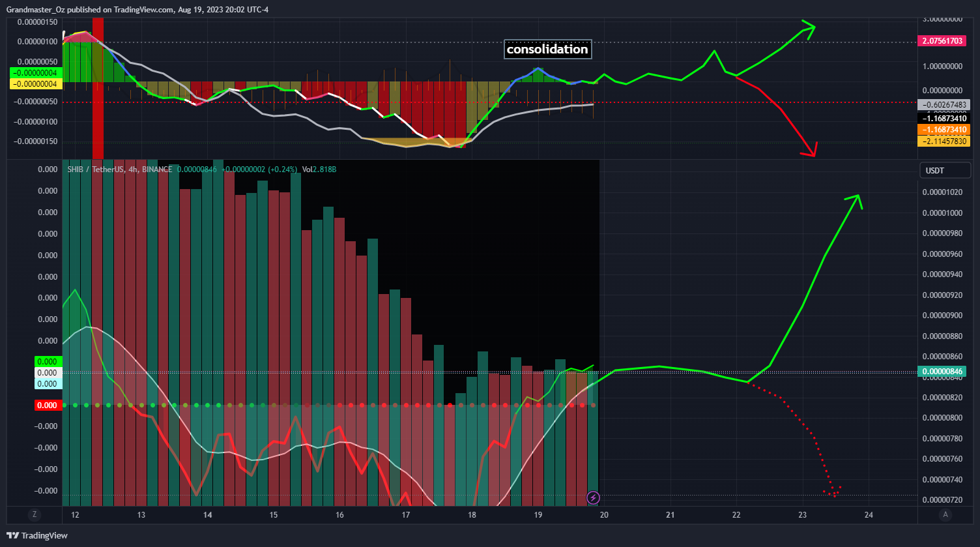Screen dimensions: 980x547
Task: Click the lightning bolt icon on the chart
Action: pyautogui.click(x=593, y=498)
